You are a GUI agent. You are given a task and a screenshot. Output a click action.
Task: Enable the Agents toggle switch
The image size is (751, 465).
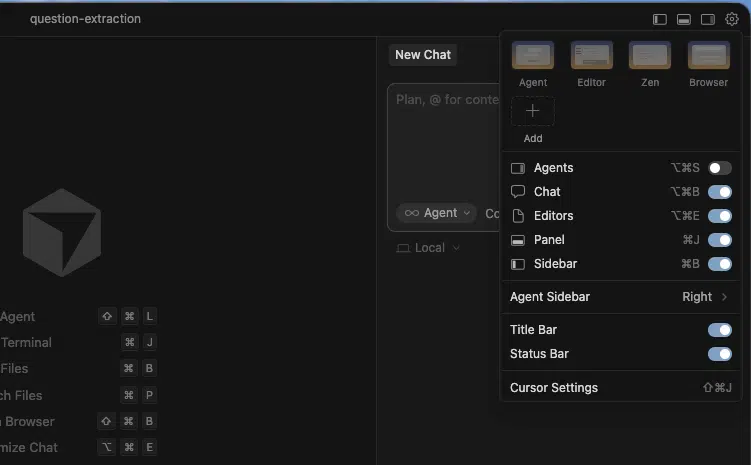pyautogui.click(x=720, y=168)
